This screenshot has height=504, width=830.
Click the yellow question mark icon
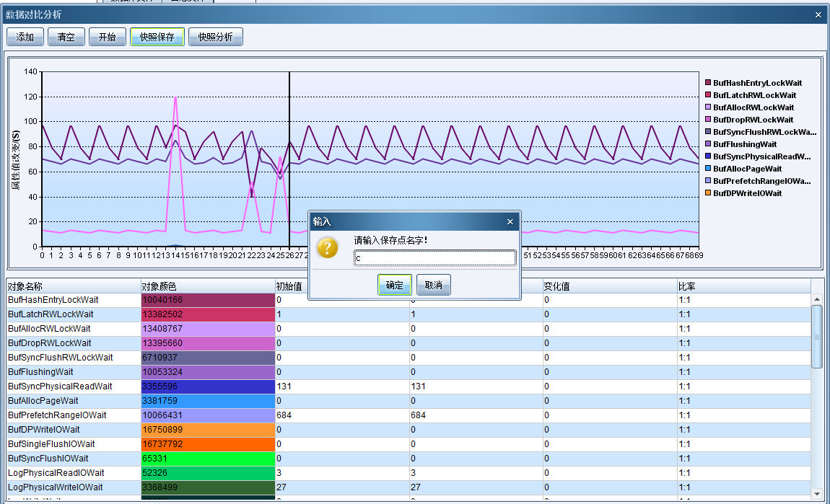point(327,248)
